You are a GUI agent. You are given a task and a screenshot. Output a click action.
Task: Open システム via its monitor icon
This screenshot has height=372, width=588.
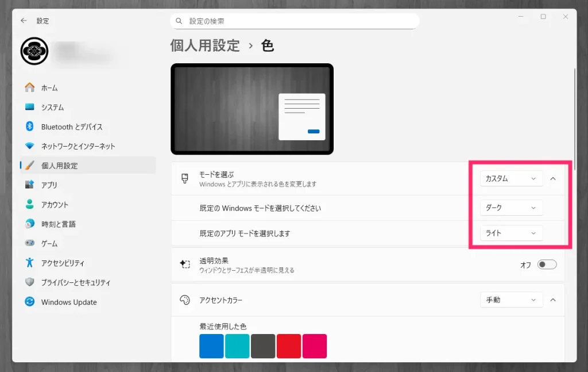tap(30, 108)
